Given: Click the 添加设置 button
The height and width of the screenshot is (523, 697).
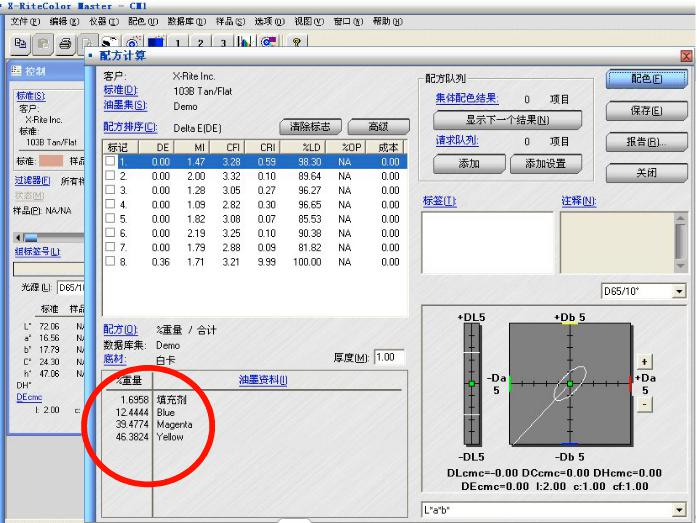Looking at the screenshot, I should (545, 164).
